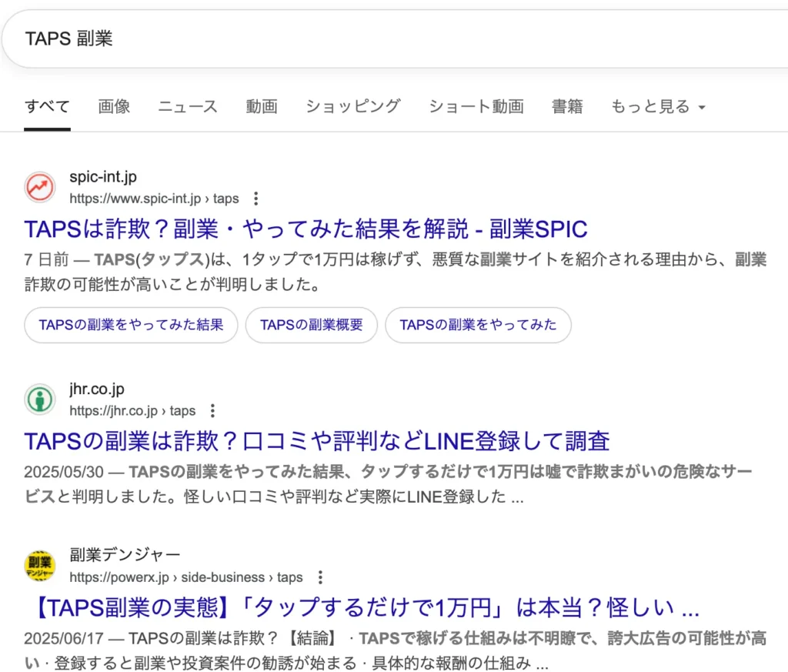The image size is (788, 672).
Task: Open the ショッピング tab
Action: point(352,106)
